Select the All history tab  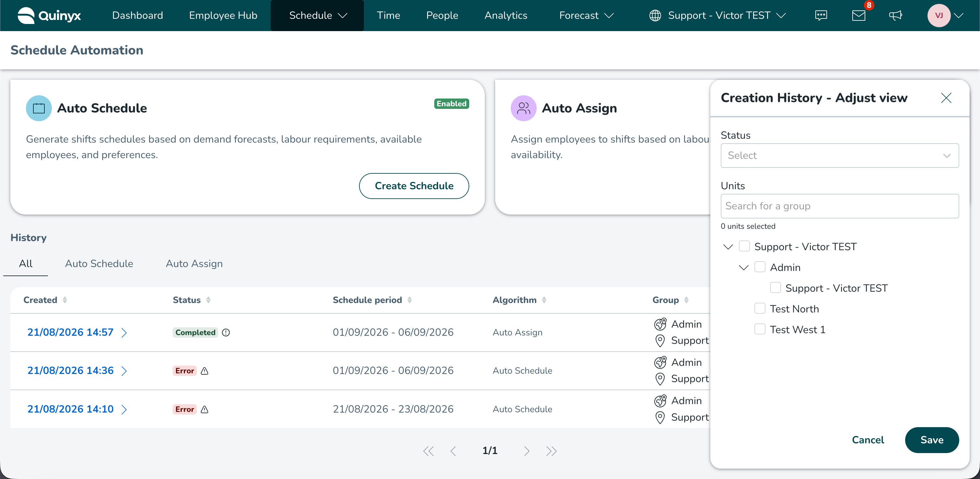tap(26, 264)
